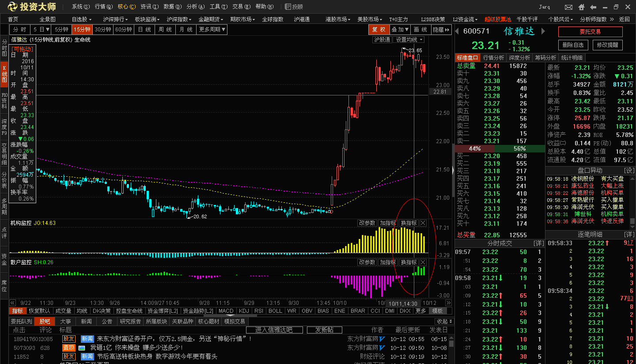Click 删除自选 button
The image size is (636, 364).
(x=573, y=45)
